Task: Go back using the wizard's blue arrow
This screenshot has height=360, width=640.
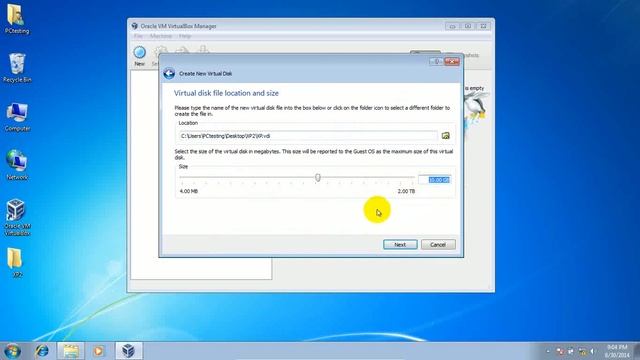Action: click(169, 73)
